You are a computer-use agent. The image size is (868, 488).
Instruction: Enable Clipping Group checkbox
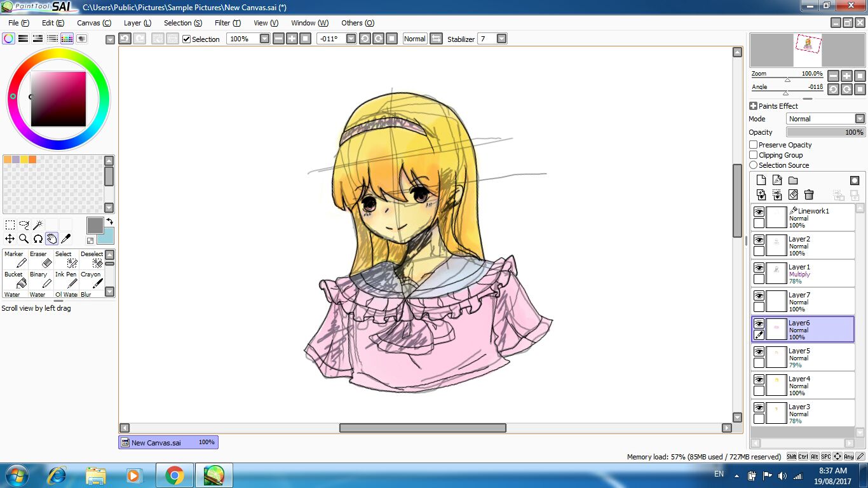pyautogui.click(x=754, y=155)
